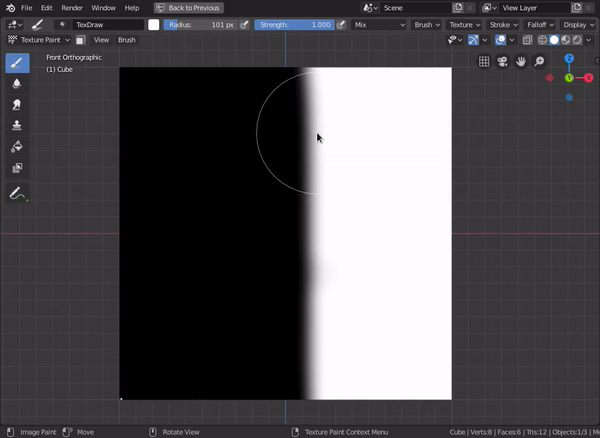
Task: Click the pan view hand icon
Action: point(521,62)
